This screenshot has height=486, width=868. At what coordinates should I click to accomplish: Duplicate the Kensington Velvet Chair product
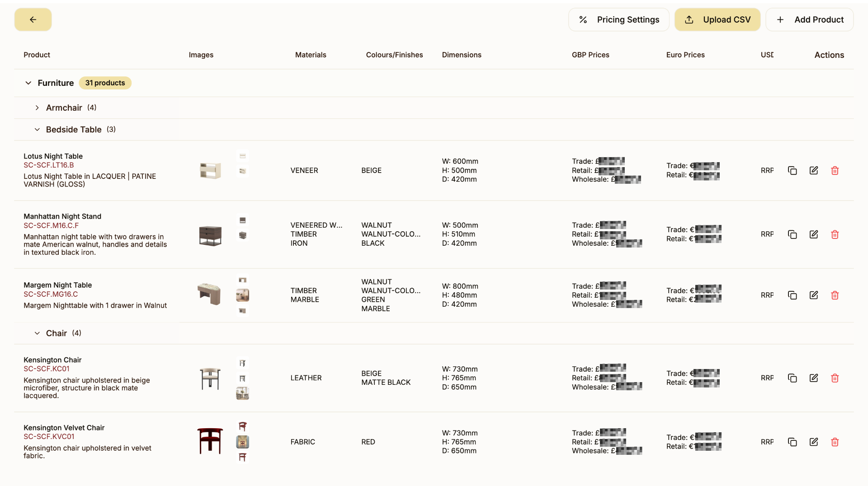click(792, 442)
